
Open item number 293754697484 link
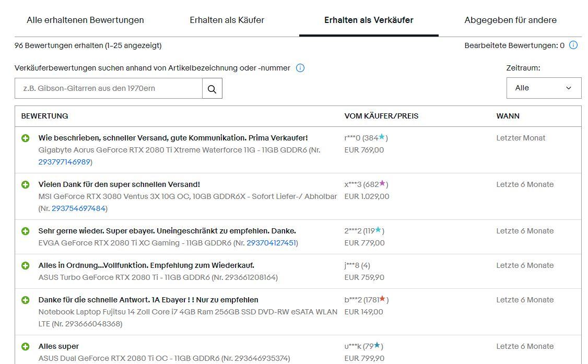[78, 208]
